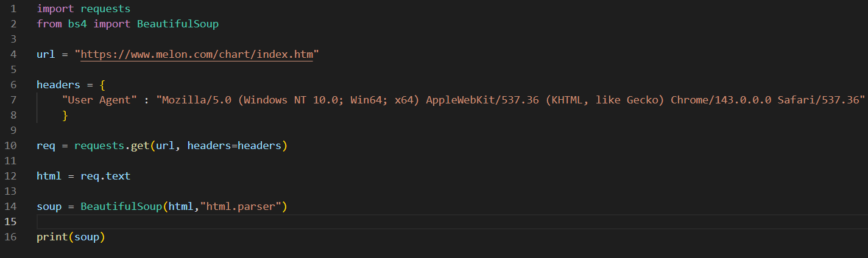Click the opening curly brace after headers
The height and width of the screenshot is (258, 868).
point(102,85)
